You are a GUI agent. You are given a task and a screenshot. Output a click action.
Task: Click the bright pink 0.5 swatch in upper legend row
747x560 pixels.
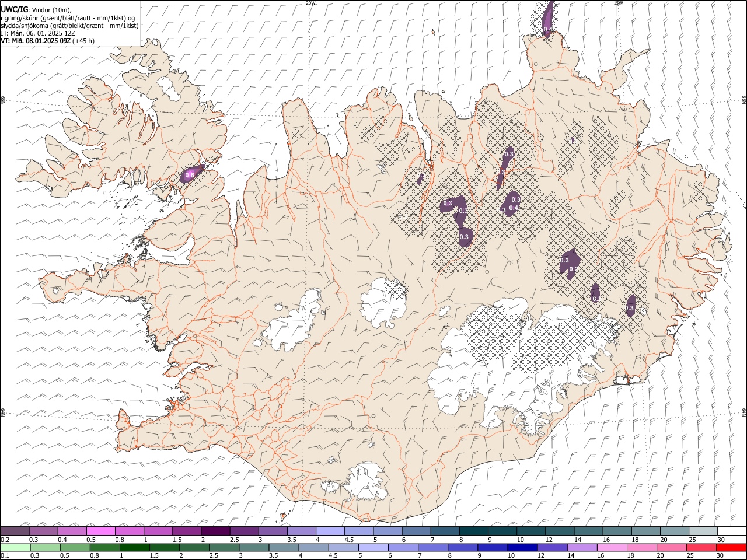tap(100, 531)
